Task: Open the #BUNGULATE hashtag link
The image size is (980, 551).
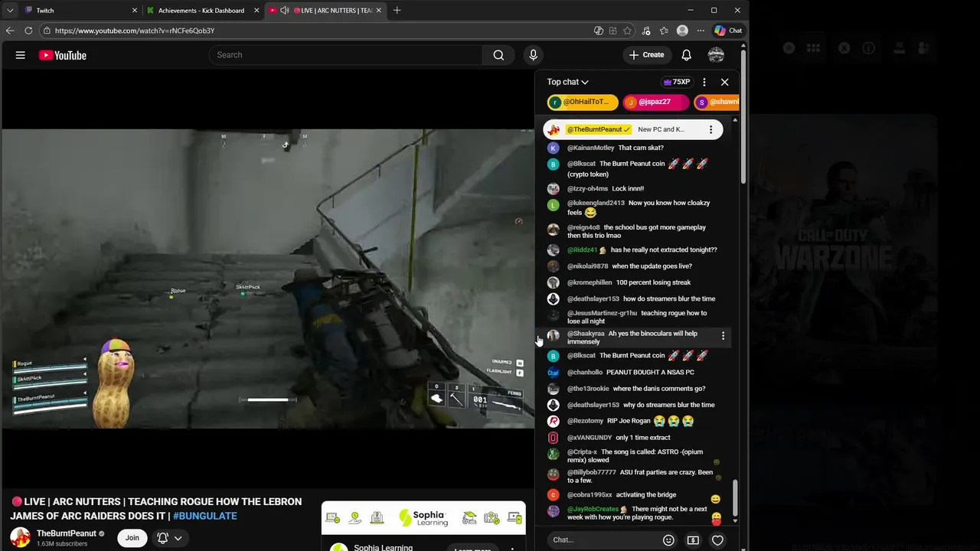Action: 204,516
